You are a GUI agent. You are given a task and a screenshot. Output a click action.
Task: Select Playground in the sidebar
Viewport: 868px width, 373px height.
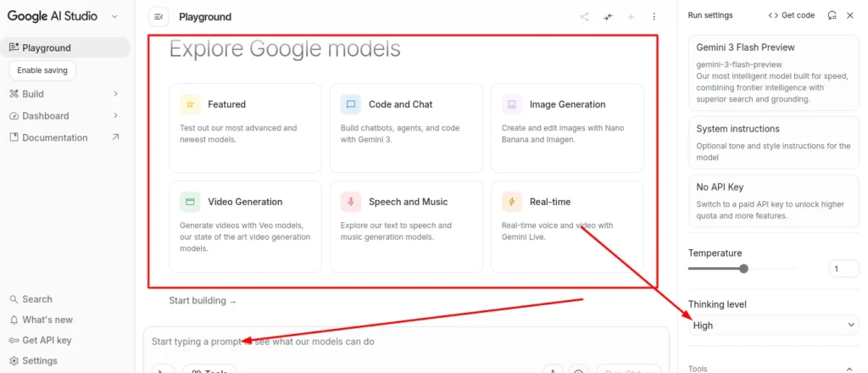64,47
